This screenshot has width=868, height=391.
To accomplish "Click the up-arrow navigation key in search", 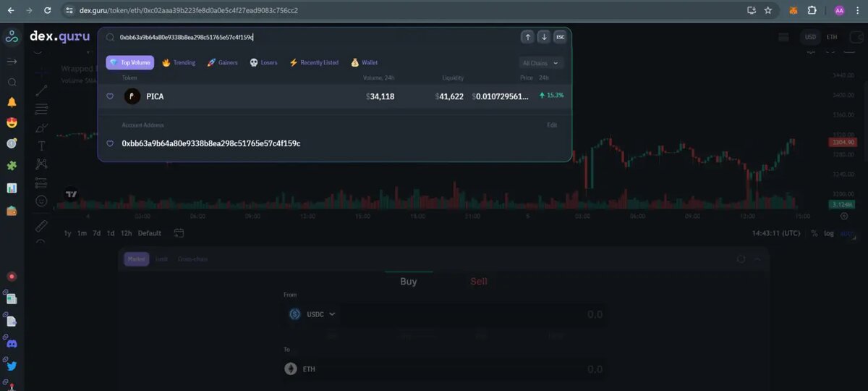I will pyautogui.click(x=527, y=37).
